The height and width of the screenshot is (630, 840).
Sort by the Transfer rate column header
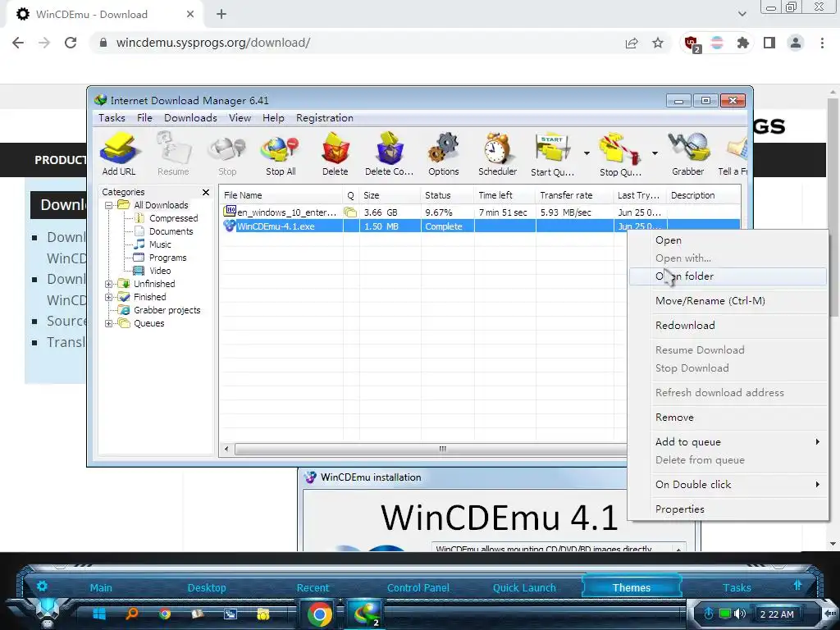tap(574, 195)
